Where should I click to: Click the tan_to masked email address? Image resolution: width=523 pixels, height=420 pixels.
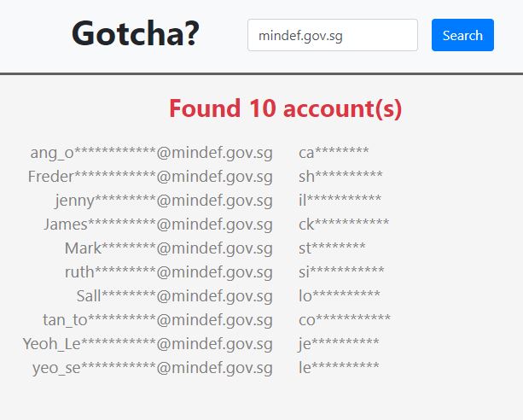158,320
